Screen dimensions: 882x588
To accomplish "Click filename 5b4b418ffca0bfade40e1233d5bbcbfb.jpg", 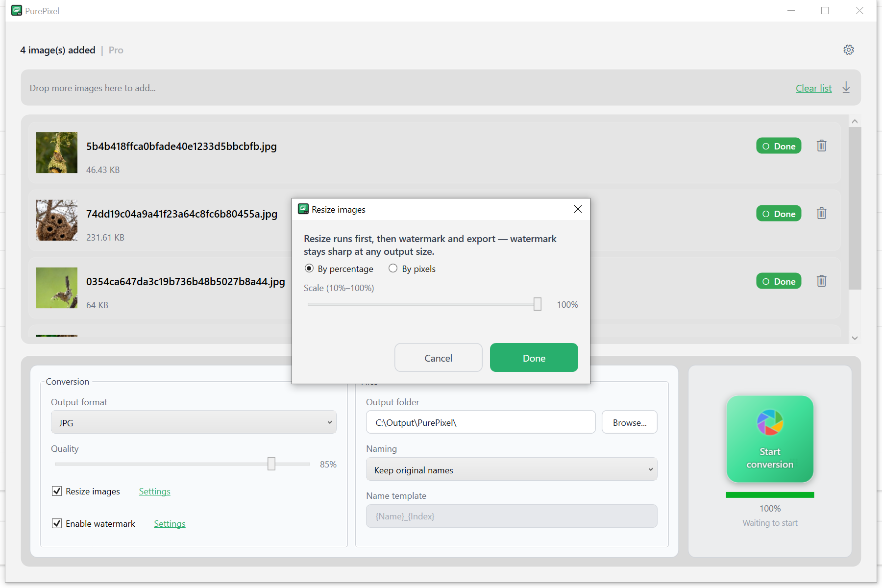I will [x=181, y=146].
